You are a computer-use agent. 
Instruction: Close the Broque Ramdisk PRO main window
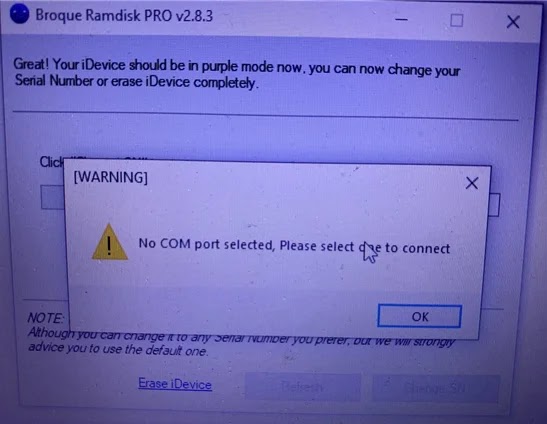[513, 22]
